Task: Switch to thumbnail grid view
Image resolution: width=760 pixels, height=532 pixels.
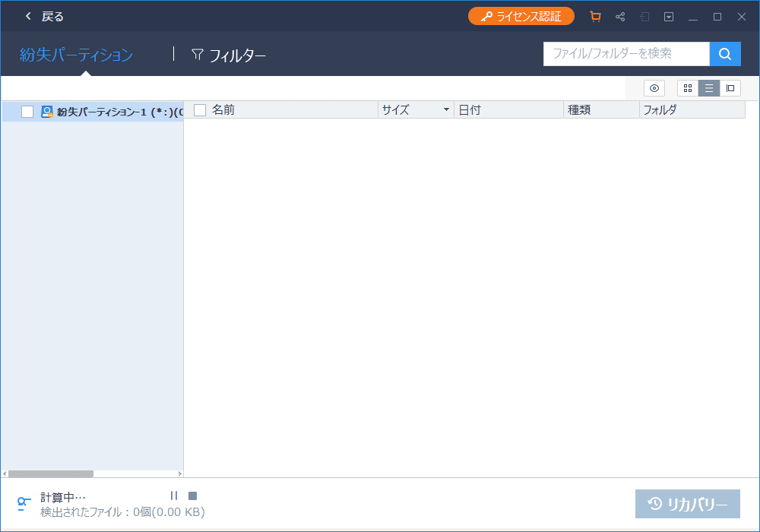Action: (688, 88)
